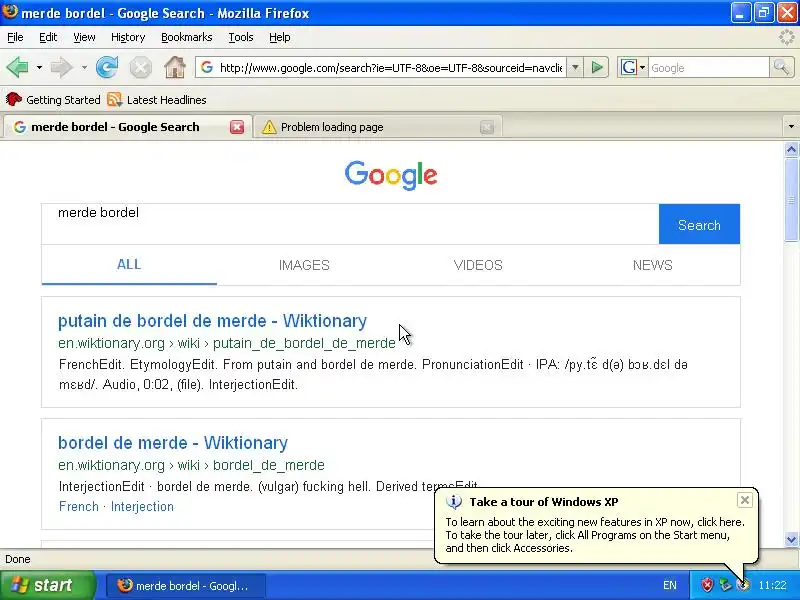Screen dimensions: 800x600
Task: Click the warning icon on Problem loading page tab
Action: tap(269, 127)
